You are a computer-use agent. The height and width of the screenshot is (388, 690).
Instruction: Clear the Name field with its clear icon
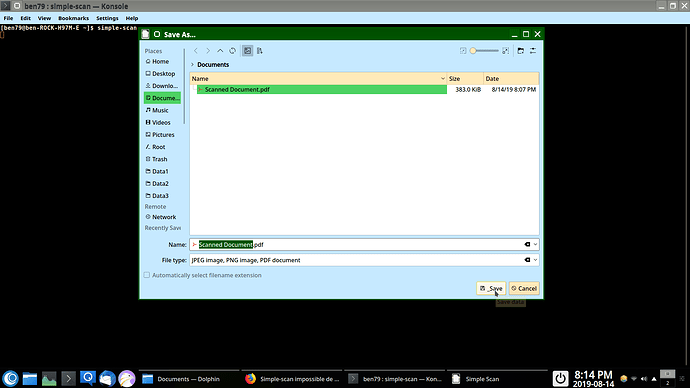coord(527,245)
